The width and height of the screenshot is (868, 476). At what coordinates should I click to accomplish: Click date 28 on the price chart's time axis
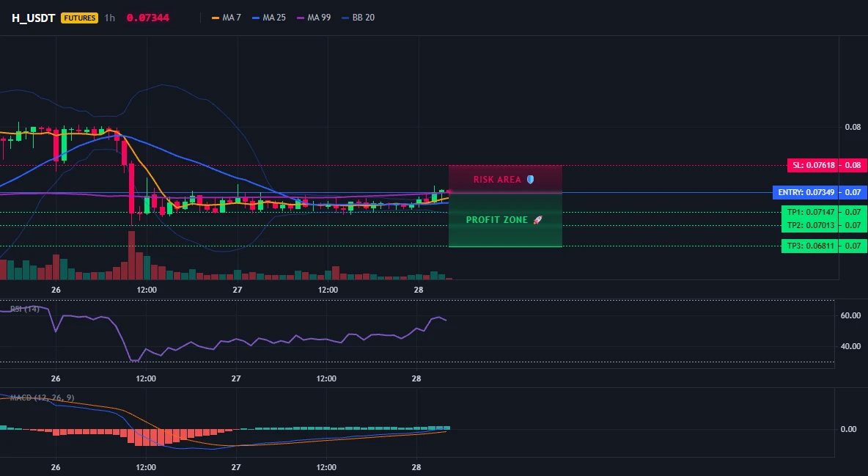tap(418, 290)
